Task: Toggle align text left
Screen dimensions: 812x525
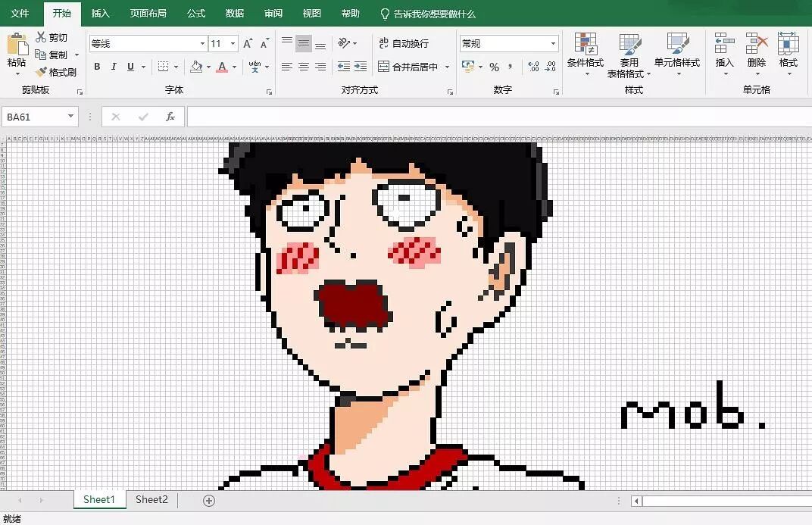Action: pyautogui.click(x=287, y=67)
